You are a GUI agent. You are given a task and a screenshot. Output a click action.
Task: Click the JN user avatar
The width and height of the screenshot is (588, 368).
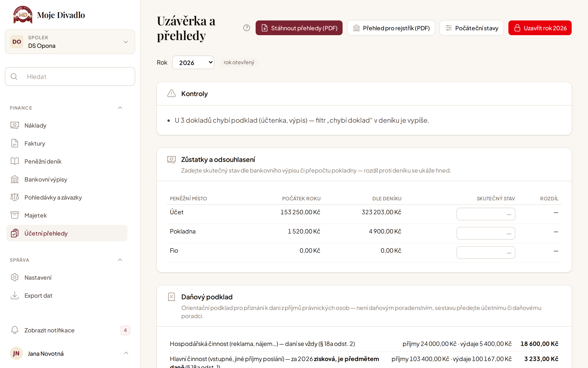point(16,353)
